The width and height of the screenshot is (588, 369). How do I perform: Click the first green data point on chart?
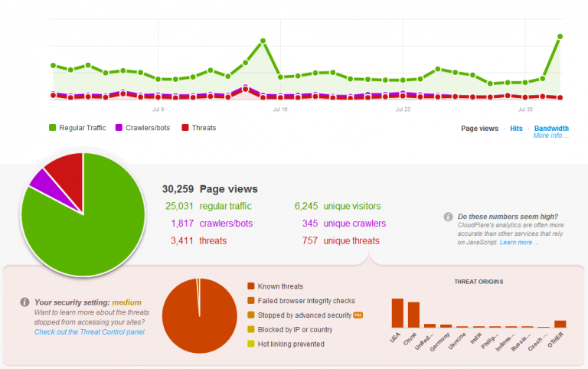coord(54,66)
